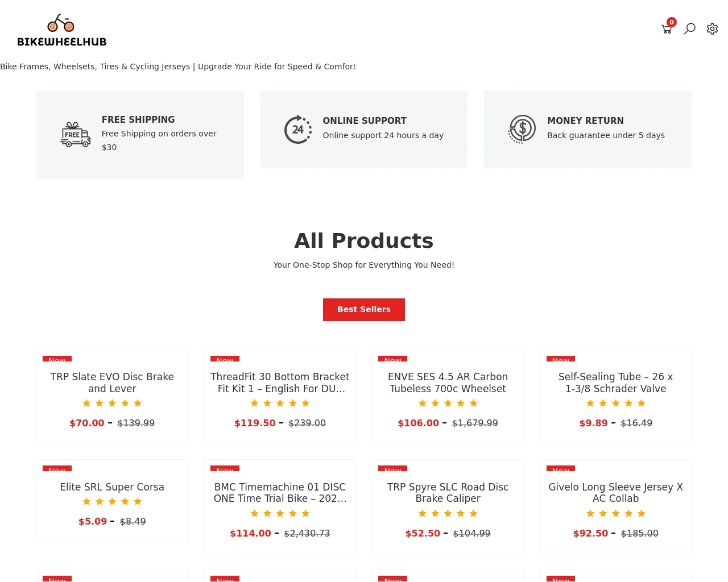The image size is (728, 582).
Task: Open BMC Timemachine 01 DISC ONE bike
Action: point(280,493)
